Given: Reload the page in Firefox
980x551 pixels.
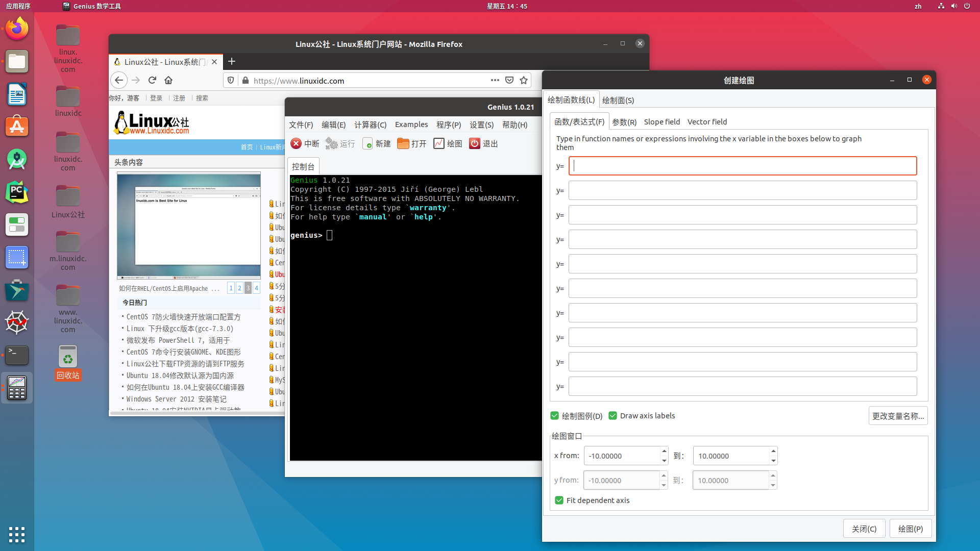Looking at the screenshot, I should (x=152, y=80).
